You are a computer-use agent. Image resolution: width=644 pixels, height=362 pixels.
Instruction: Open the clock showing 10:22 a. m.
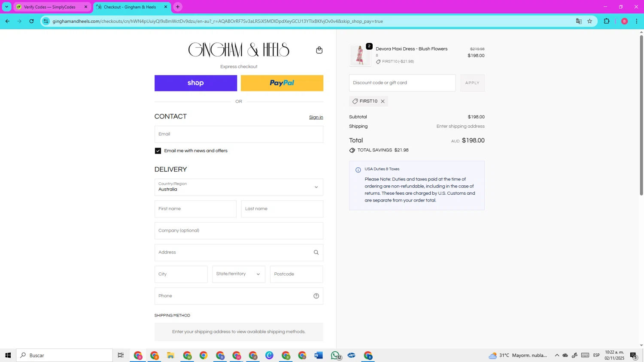(614, 355)
